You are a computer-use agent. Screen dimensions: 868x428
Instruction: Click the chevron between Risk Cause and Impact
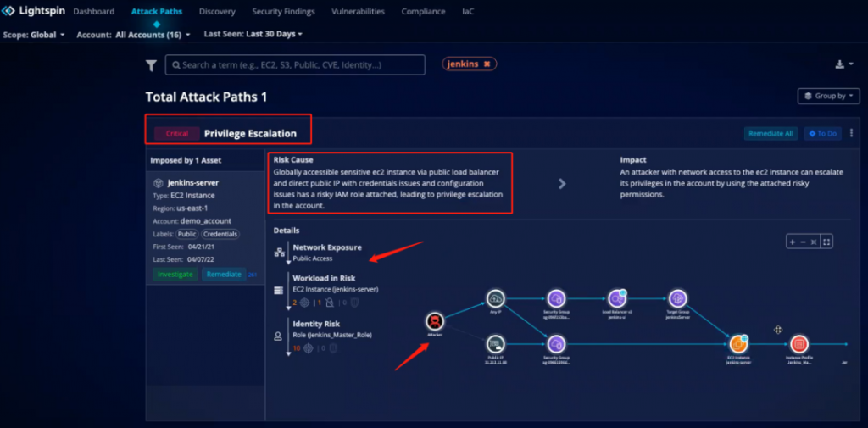(563, 183)
